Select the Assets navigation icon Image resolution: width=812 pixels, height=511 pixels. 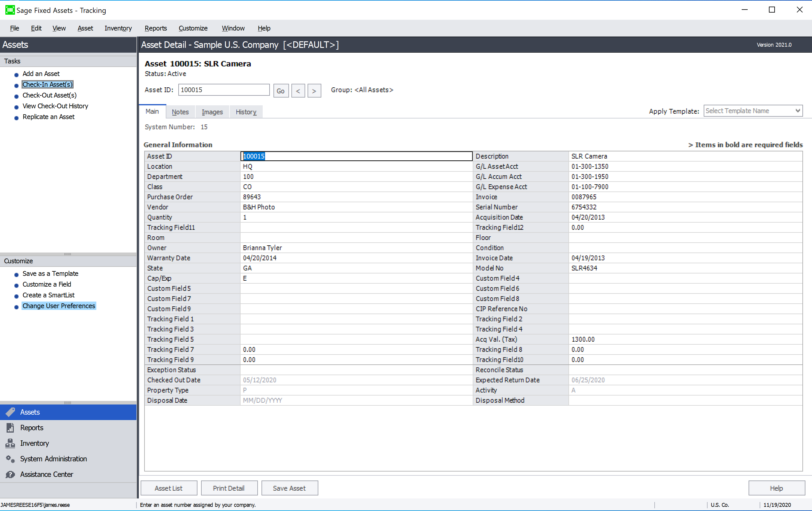(10, 412)
